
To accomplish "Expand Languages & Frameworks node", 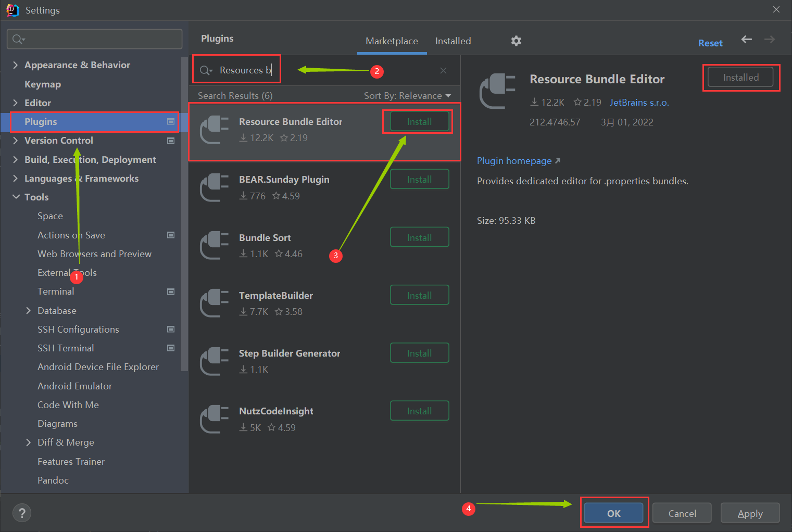I will coord(15,178).
